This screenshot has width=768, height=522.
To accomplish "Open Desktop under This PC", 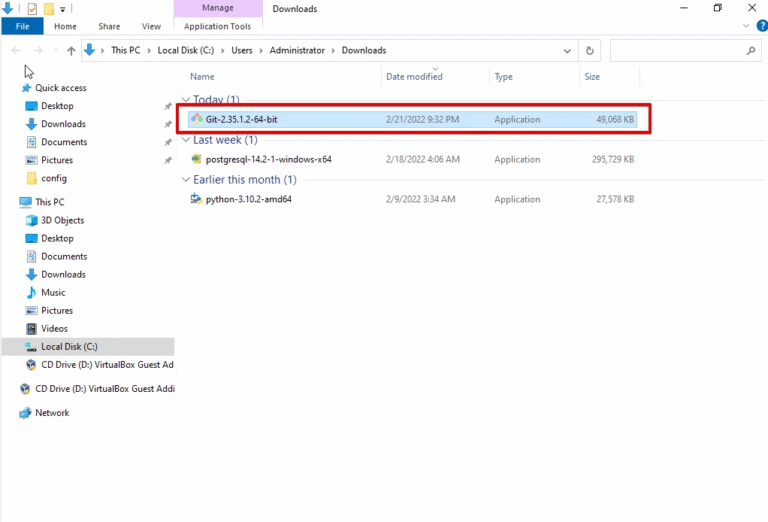I will [x=57, y=239].
